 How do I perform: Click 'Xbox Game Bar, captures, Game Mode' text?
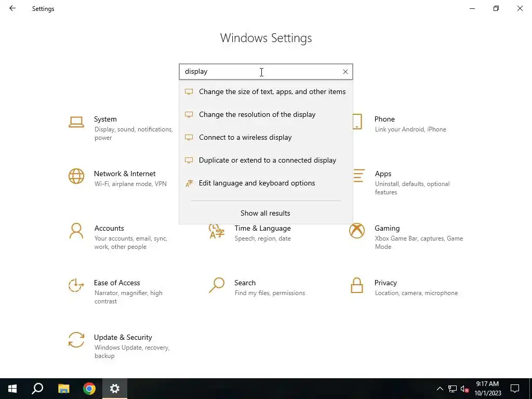click(419, 243)
